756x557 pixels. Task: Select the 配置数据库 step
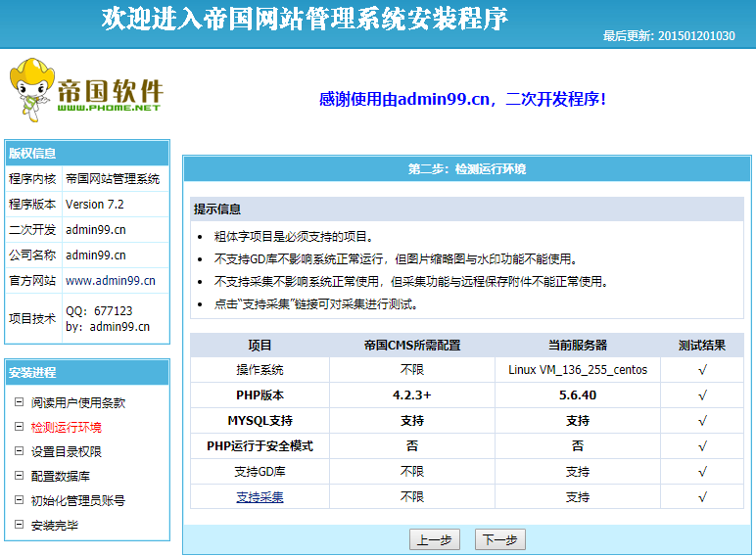click(61, 477)
